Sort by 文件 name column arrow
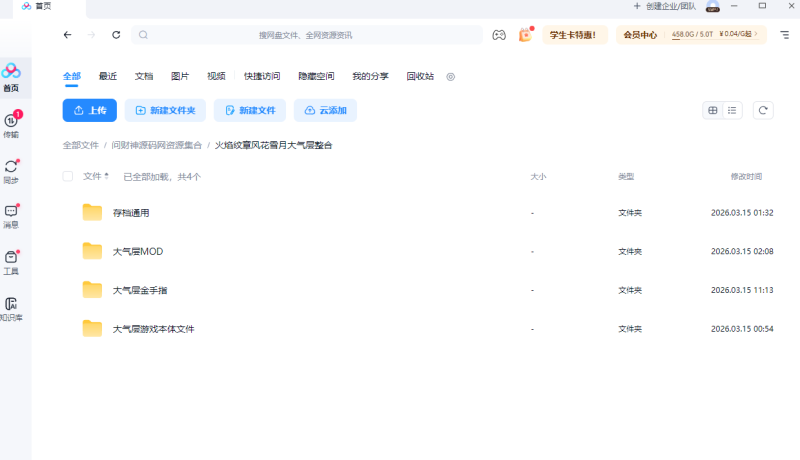Image resolution: width=800 pixels, height=460 pixels. [x=107, y=176]
